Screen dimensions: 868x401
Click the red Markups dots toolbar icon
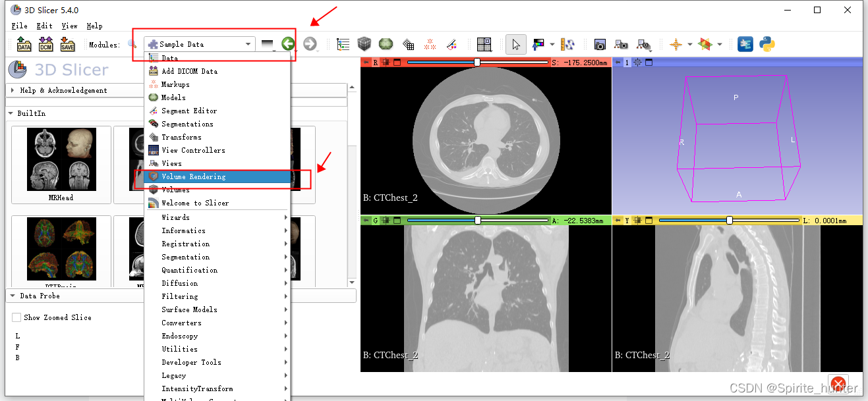coord(430,44)
